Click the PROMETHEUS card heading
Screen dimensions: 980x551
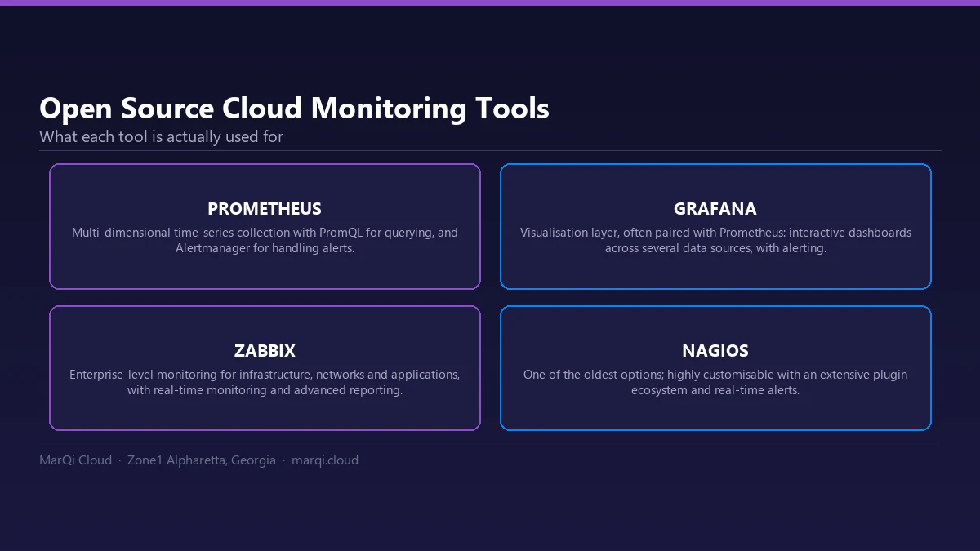point(265,208)
